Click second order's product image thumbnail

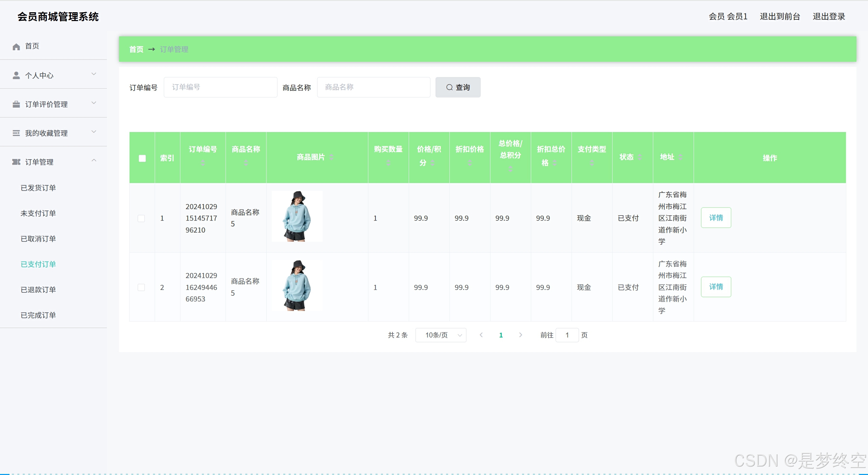(297, 285)
